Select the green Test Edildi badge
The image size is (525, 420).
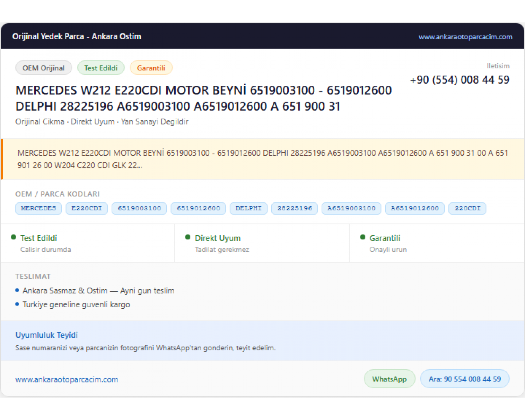101,68
